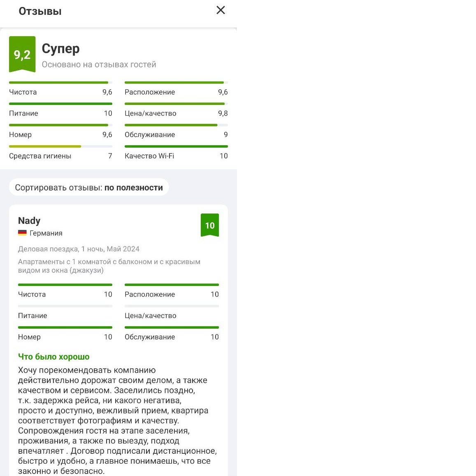Click the overall Обслуживание score of 9
Screen dimensions: 476x476
click(225, 135)
